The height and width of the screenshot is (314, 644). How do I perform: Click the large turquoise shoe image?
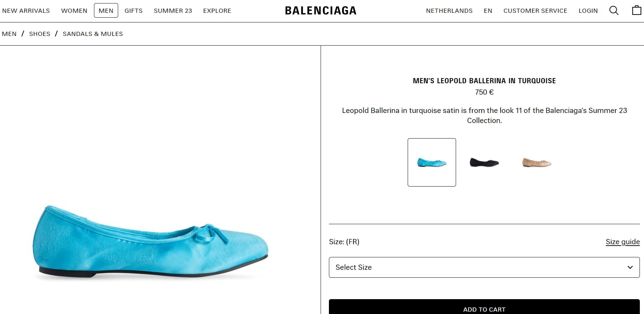click(x=150, y=242)
